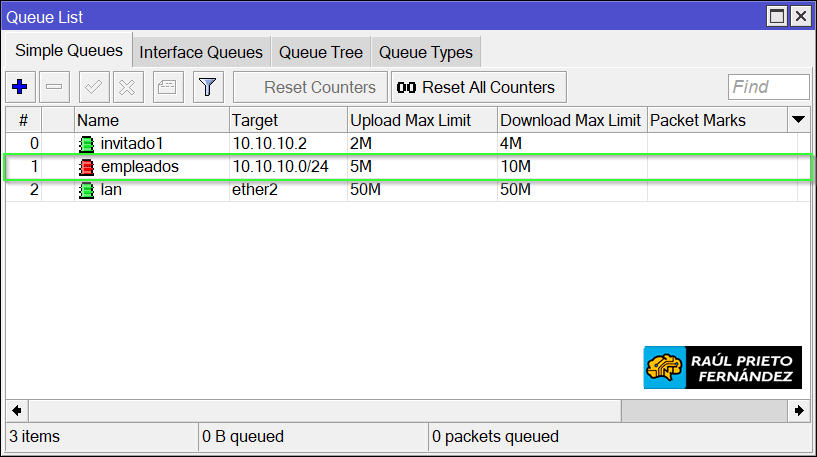Maximize the Queue List window

coord(777,16)
